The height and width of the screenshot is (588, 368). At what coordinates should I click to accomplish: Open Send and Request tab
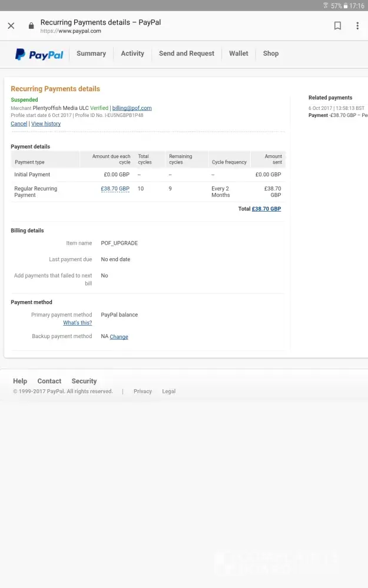(x=187, y=54)
